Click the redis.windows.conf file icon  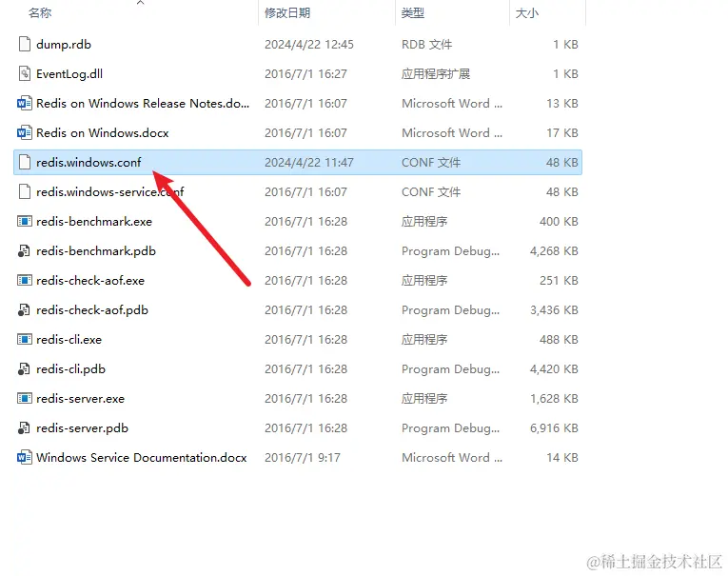coord(24,162)
